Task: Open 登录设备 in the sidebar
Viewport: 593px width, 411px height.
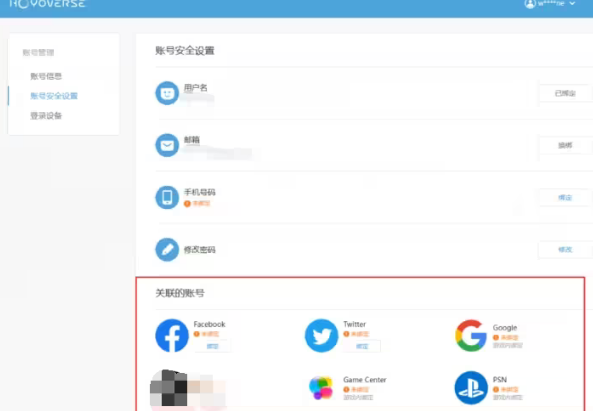Action: coord(46,116)
